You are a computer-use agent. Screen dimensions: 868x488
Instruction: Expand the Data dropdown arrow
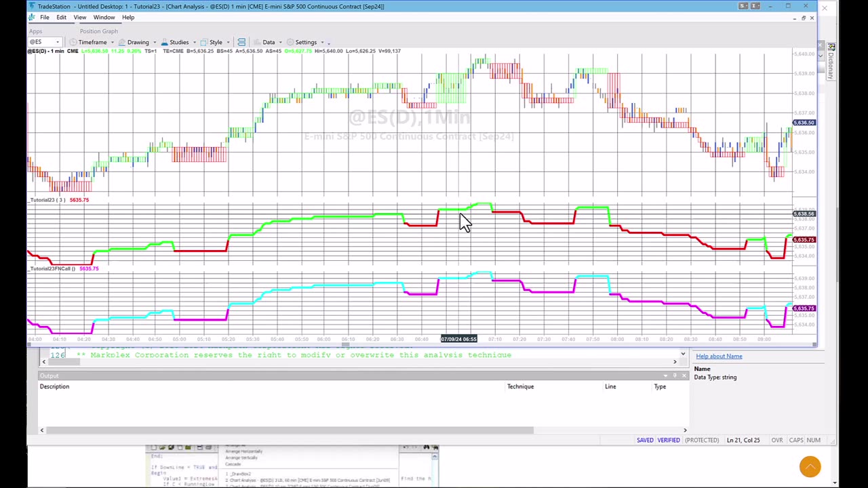tap(280, 42)
